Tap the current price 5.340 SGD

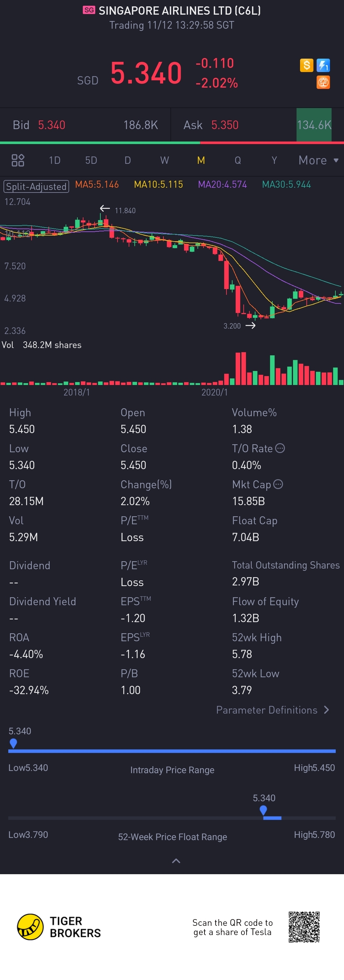coord(146,73)
